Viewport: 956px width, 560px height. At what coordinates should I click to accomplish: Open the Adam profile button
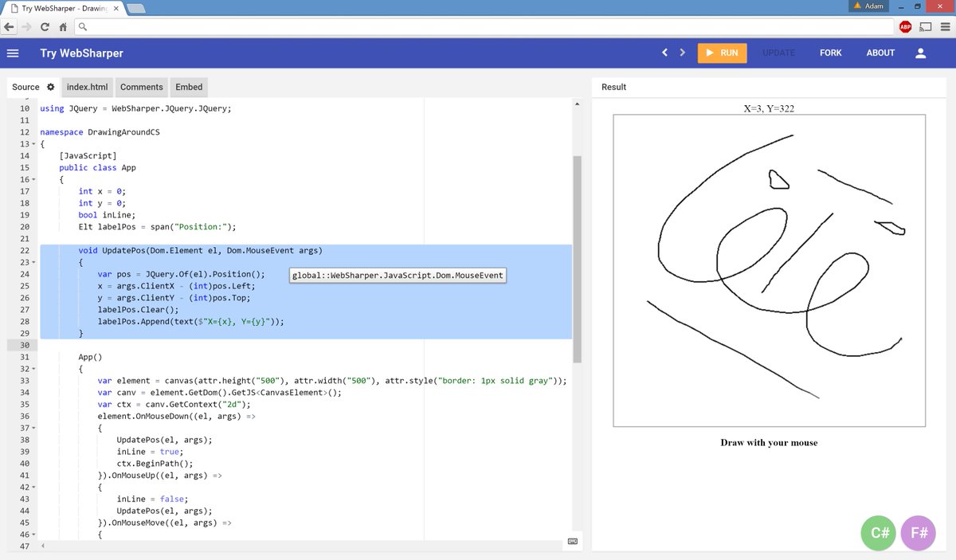pos(867,6)
